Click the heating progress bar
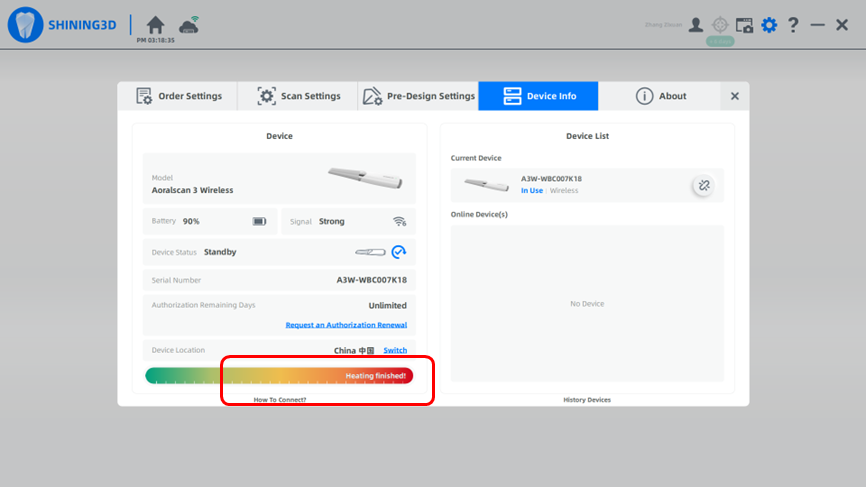Viewport: 866px width, 487px height. tap(279, 375)
